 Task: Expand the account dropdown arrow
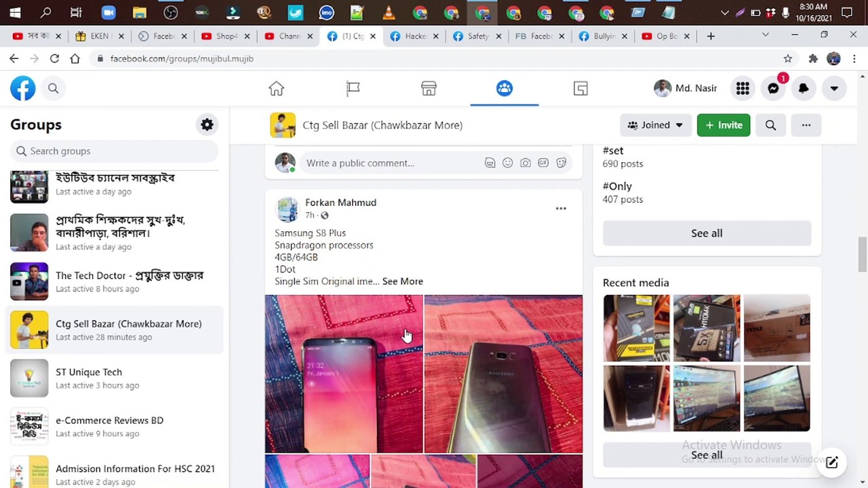tap(834, 88)
